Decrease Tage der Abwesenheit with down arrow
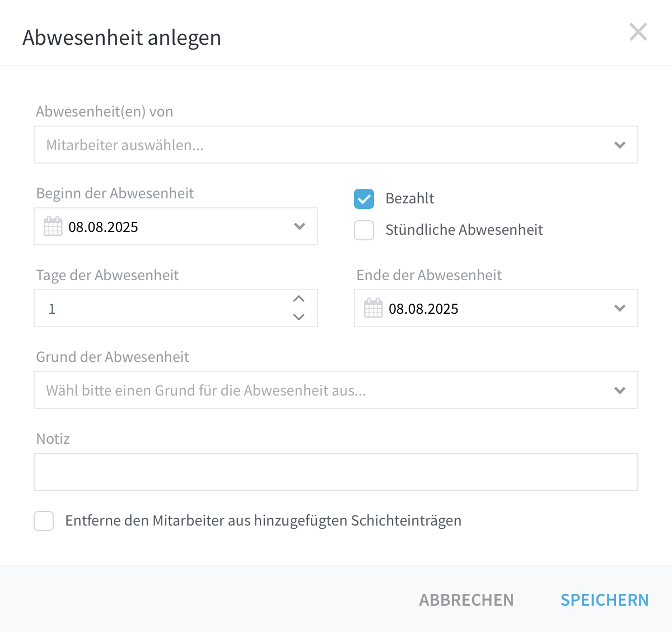 pyautogui.click(x=299, y=317)
